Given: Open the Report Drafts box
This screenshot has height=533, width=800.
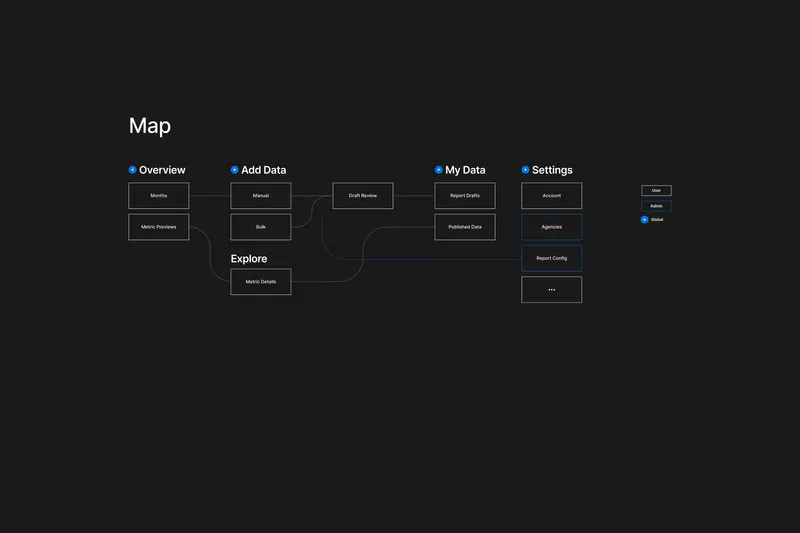Looking at the screenshot, I should click(465, 195).
